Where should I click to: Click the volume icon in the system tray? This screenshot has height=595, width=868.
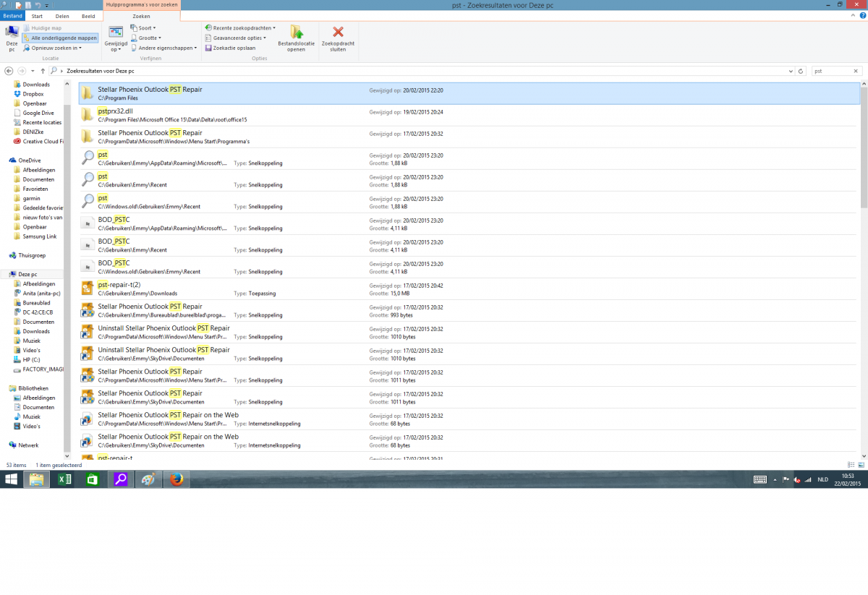[797, 480]
